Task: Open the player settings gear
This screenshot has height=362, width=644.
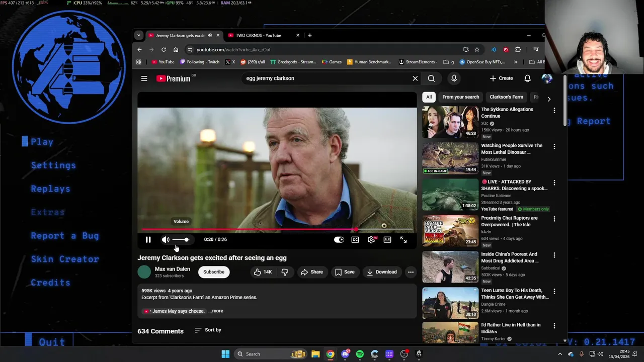Action: [371, 240]
